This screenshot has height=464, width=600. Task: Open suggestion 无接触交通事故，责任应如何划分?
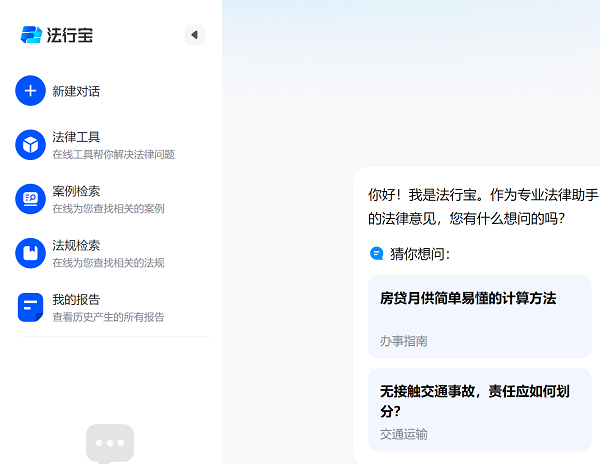[x=480, y=410]
